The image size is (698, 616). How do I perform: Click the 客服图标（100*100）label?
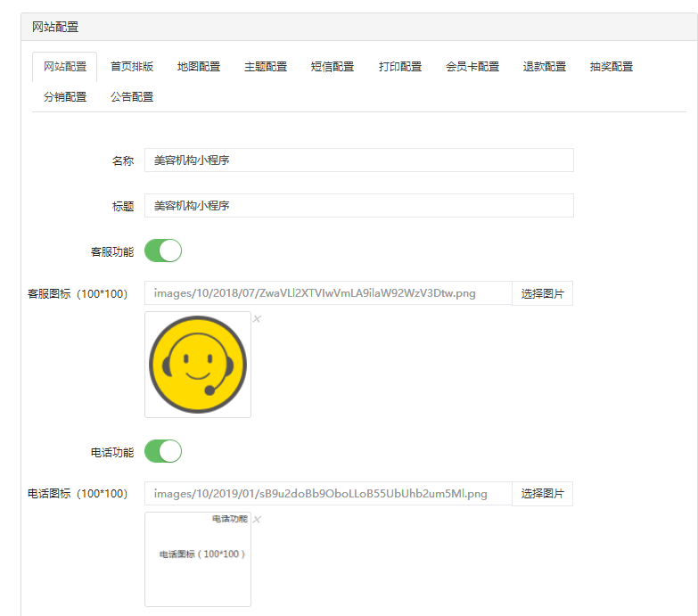pos(78,294)
